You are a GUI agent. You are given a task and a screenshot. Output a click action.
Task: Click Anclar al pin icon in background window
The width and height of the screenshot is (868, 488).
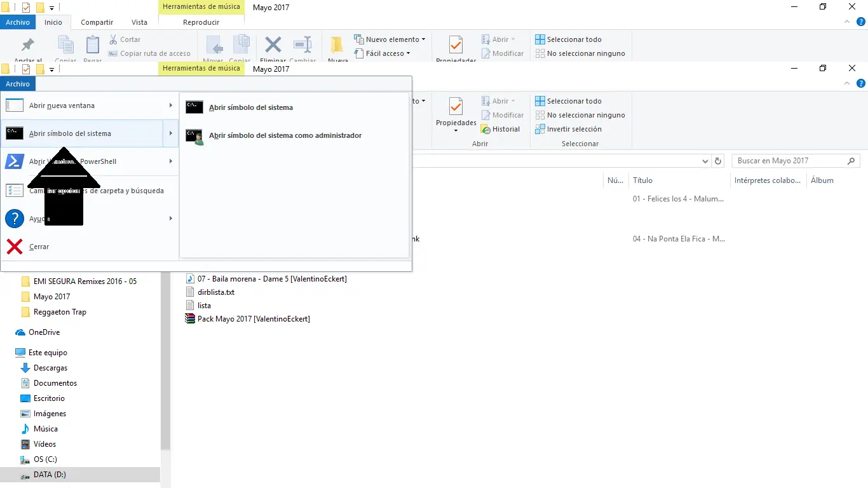click(x=28, y=45)
